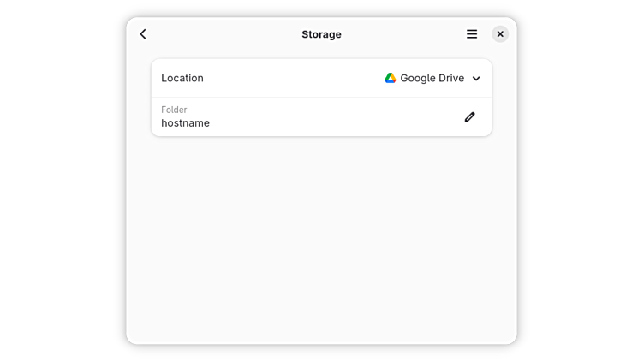This screenshot has height=362, width=644.
Task: Click the Google Drive logo icon
Action: [x=391, y=78]
